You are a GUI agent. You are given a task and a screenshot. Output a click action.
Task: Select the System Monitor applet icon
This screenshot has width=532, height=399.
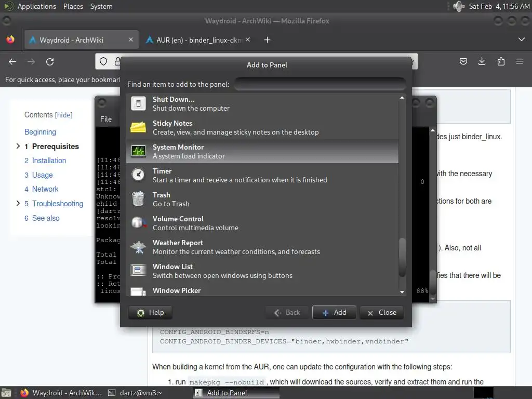(138, 151)
